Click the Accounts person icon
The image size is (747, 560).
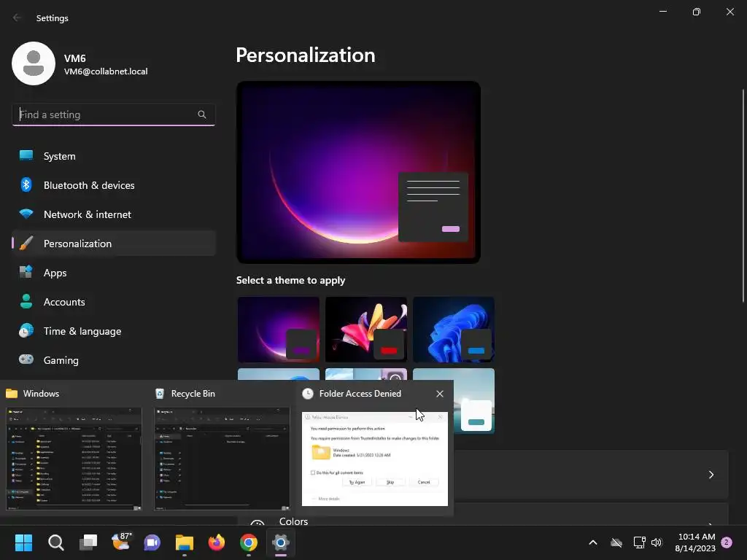tap(26, 301)
